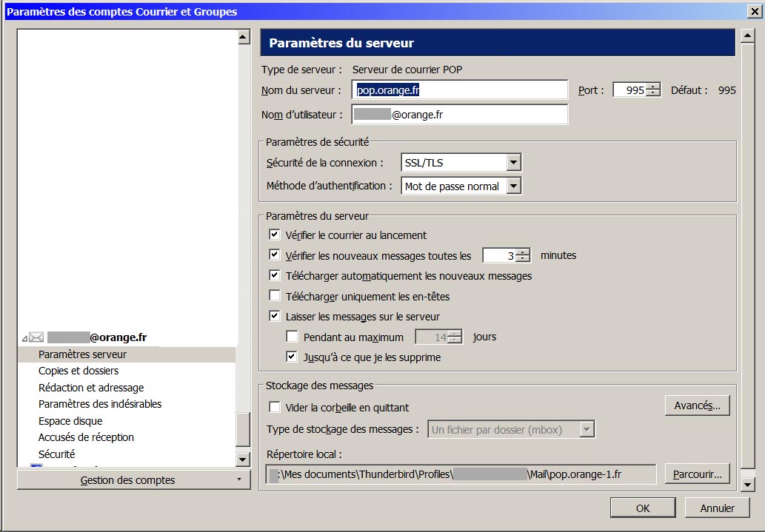Open the 'Sécurité de la connexion' dropdown
The image size is (765, 532).
pos(514,163)
